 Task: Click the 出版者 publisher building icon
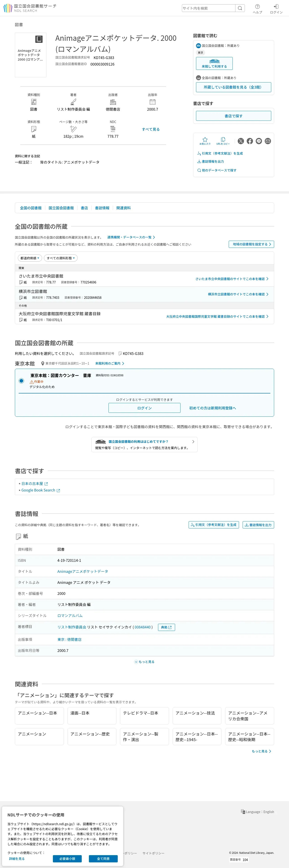point(113,102)
